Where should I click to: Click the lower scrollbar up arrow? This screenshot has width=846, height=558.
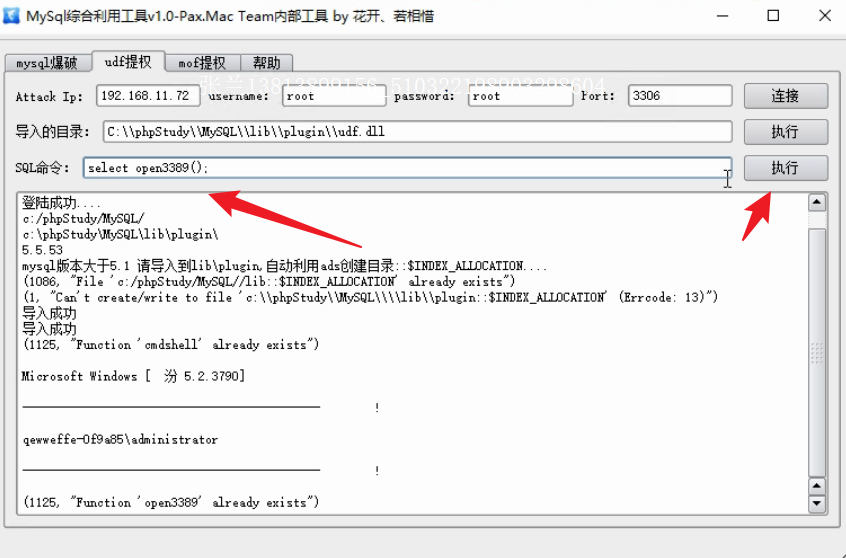pos(817,486)
